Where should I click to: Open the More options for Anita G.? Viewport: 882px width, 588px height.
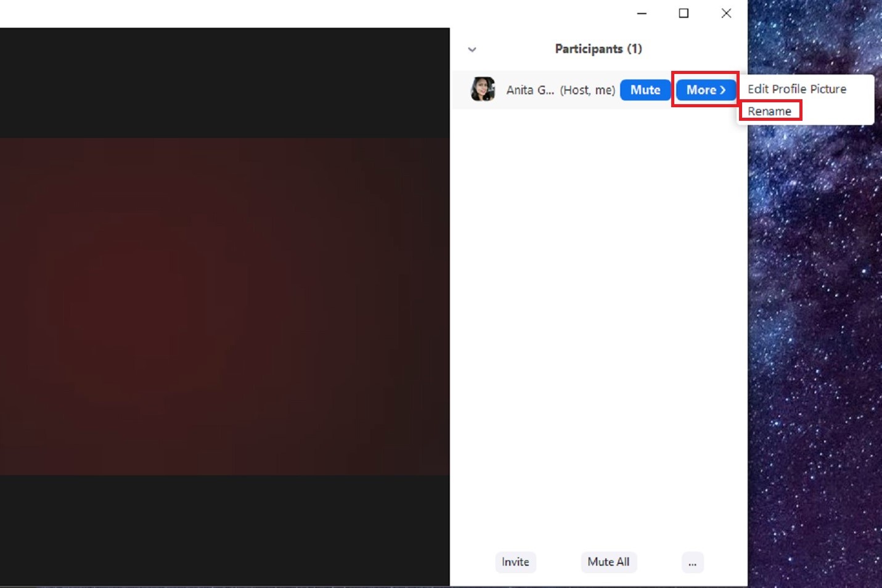[x=706, y=90]
